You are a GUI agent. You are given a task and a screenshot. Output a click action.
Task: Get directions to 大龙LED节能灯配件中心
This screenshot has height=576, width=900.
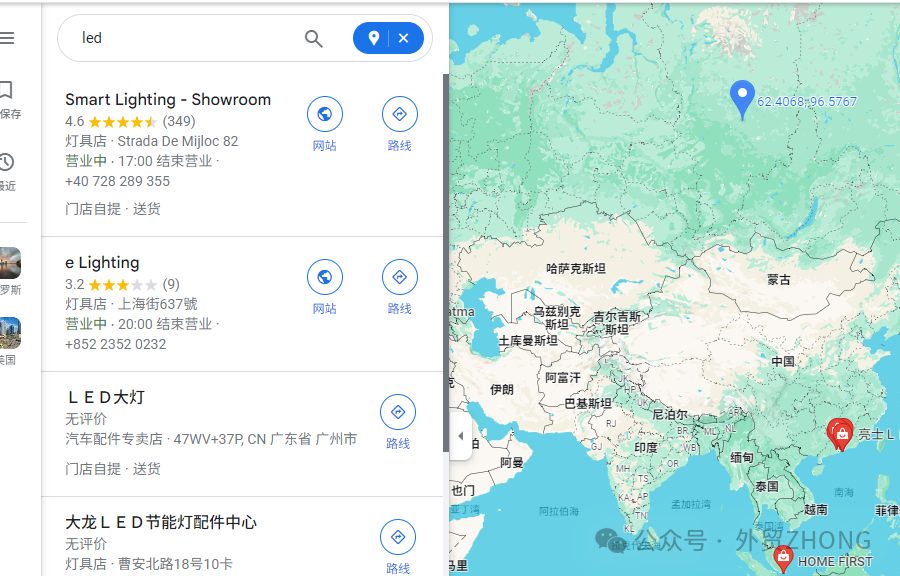pyautogui.click(x=398, y=537)
